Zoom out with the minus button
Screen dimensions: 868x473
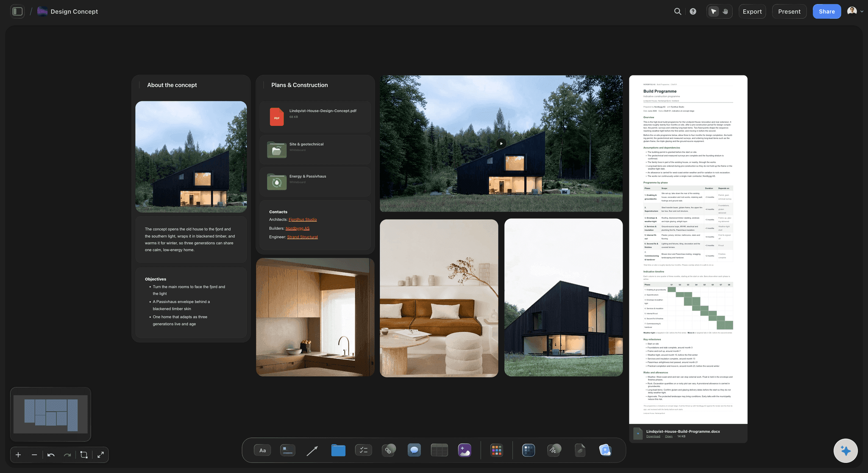click(34, 455)
